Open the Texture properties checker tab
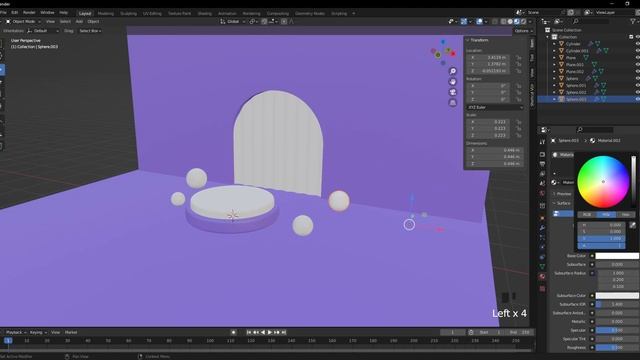This screenshot has height=360, width=640. tap(542, 289)
